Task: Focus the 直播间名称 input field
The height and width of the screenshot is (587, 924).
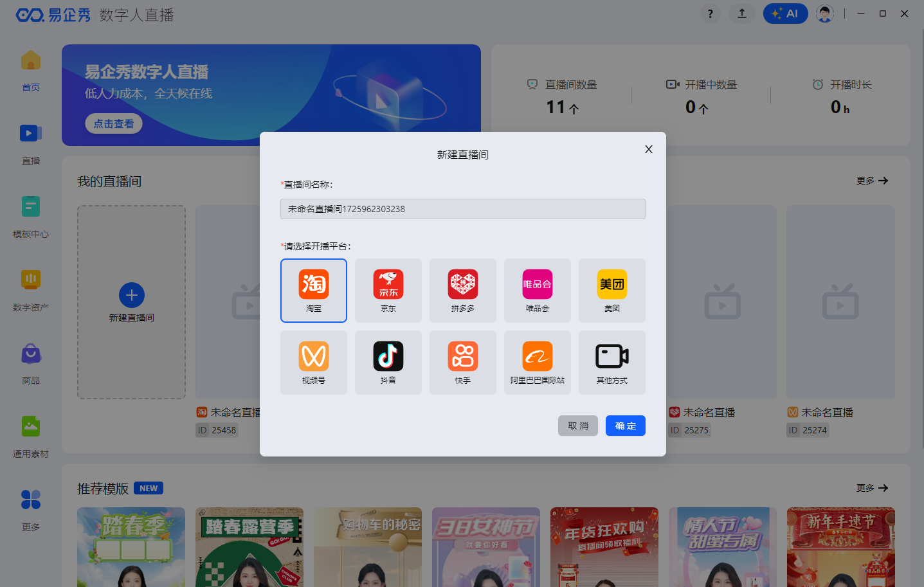Action: pyautogui.click(x=463, y=209)
